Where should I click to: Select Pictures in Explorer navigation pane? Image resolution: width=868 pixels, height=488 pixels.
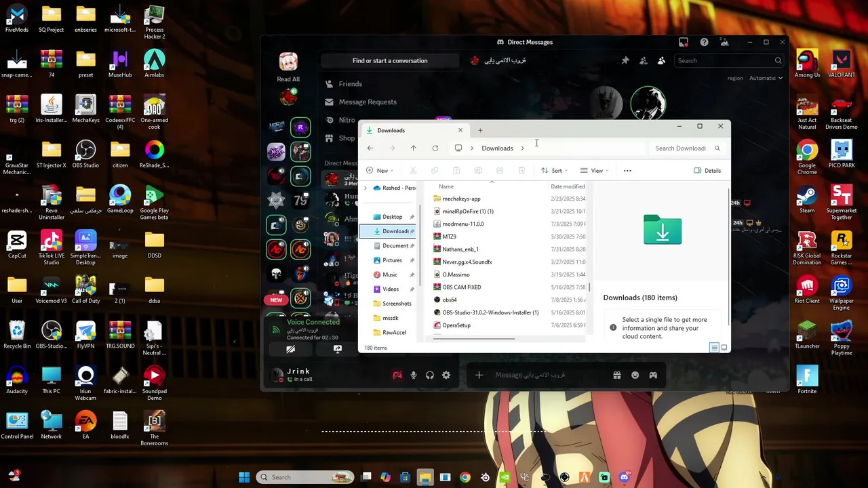click(392, 260)
